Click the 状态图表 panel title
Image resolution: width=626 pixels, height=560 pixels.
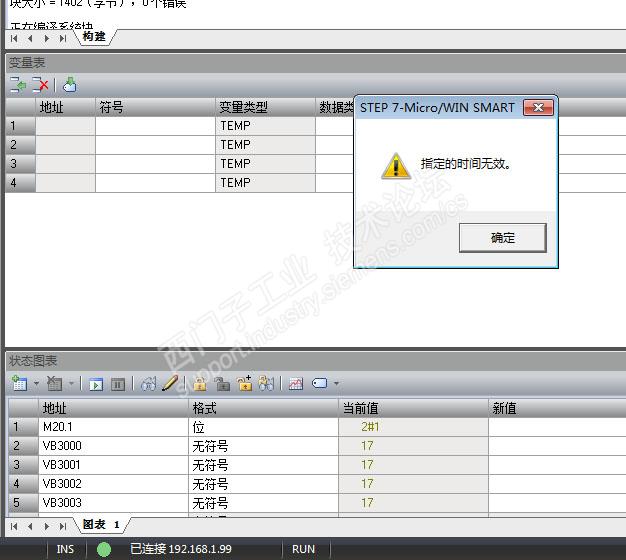point(33,361)
